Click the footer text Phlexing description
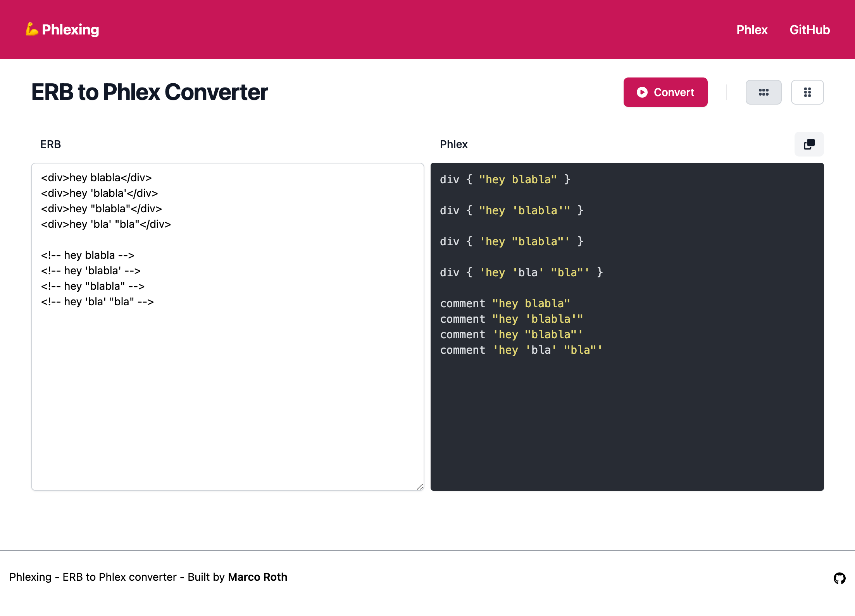Image resolution: width=855 pixels, height=616 pixels. [116, 577]
